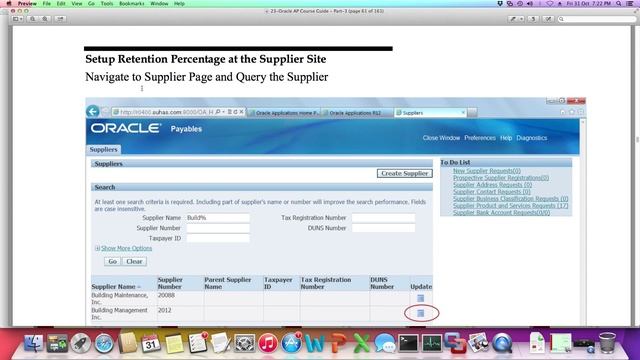This screenshot has width=640, height=360.
Task: Open Notification Center in menu bar
Action: tap(630, 3)
